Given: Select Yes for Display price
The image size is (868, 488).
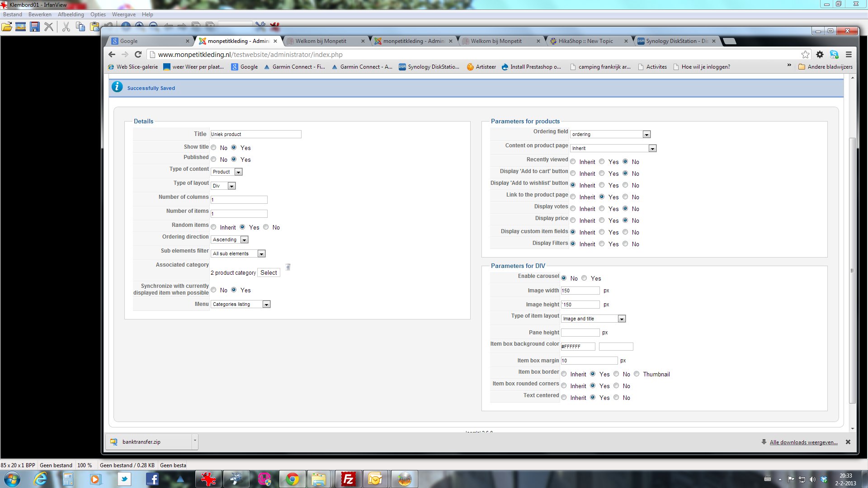Looking at the screenshot, I should click(x=602, y=220).
